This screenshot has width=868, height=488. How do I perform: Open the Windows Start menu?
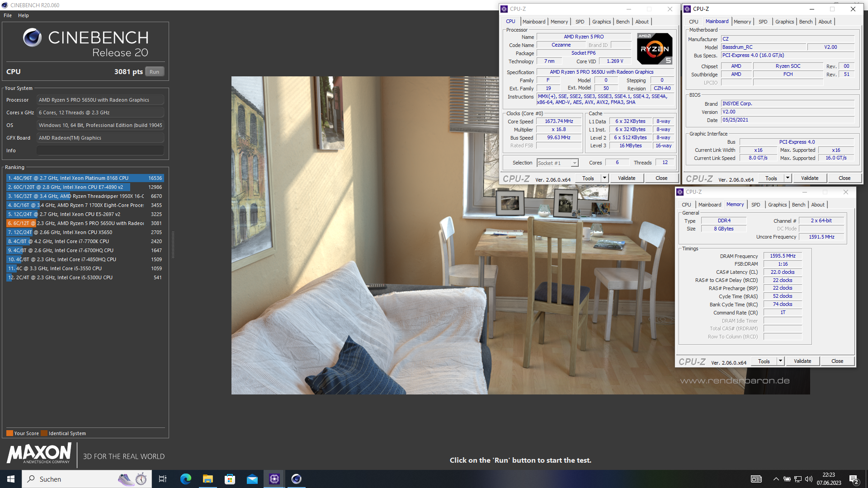11,479
